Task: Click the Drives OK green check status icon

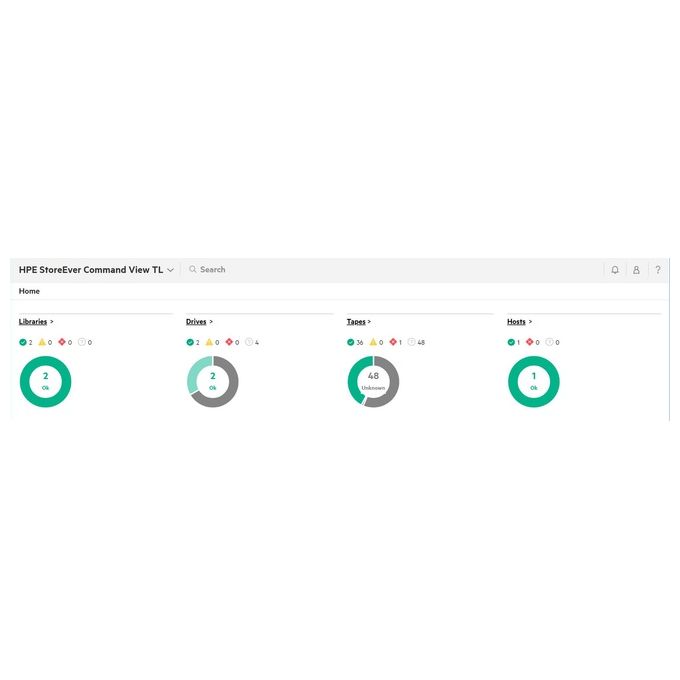Action: (190, 342)
